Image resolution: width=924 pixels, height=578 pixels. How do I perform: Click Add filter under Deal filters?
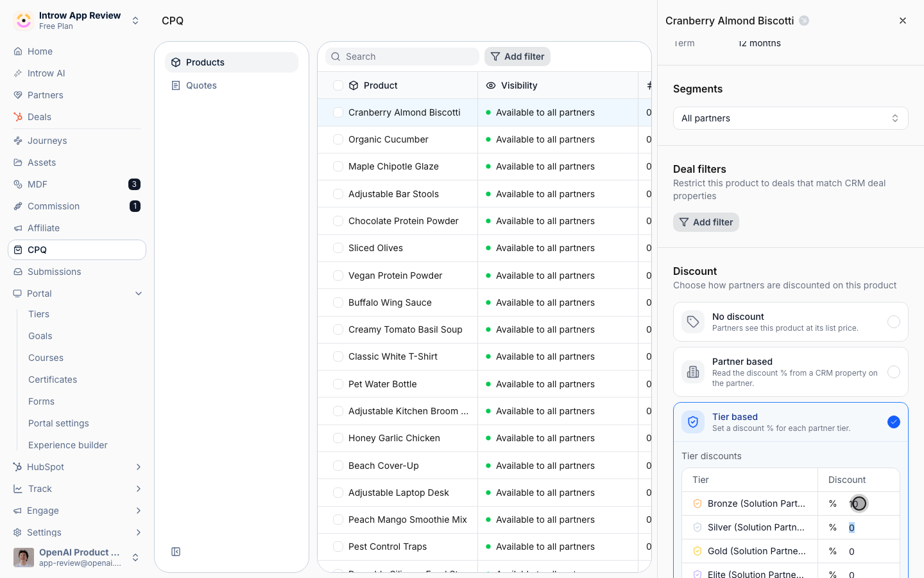click(x=706, y=222)
